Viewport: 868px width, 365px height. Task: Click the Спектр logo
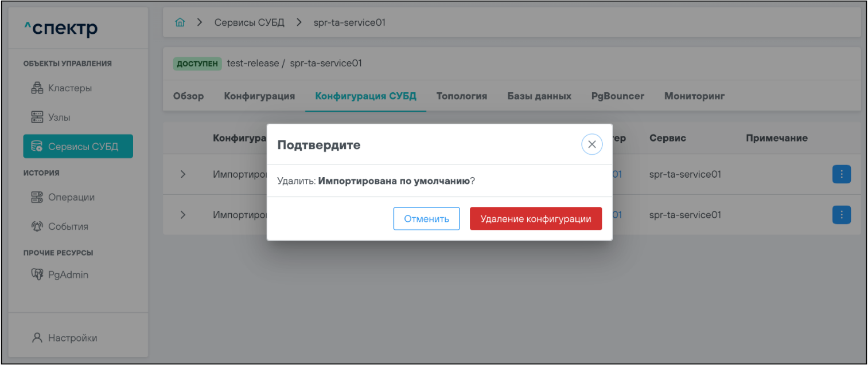pyautogui.click(x=61, y=28)
